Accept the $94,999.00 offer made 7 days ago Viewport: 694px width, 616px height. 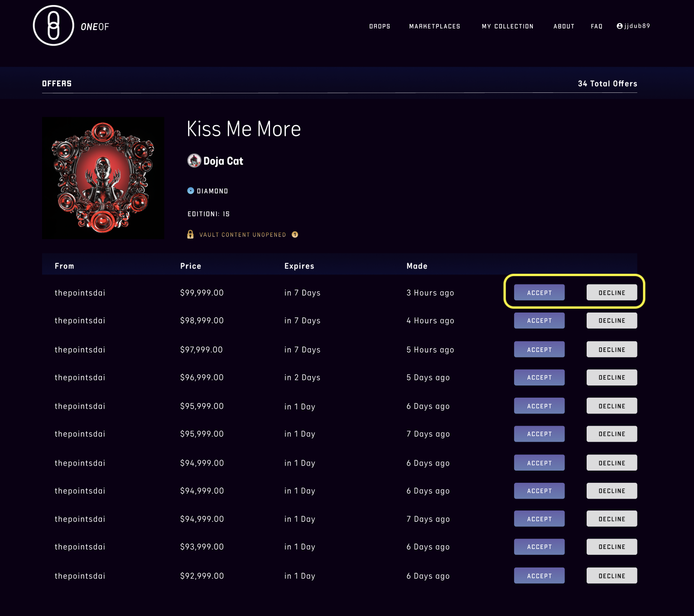(540, 519)
